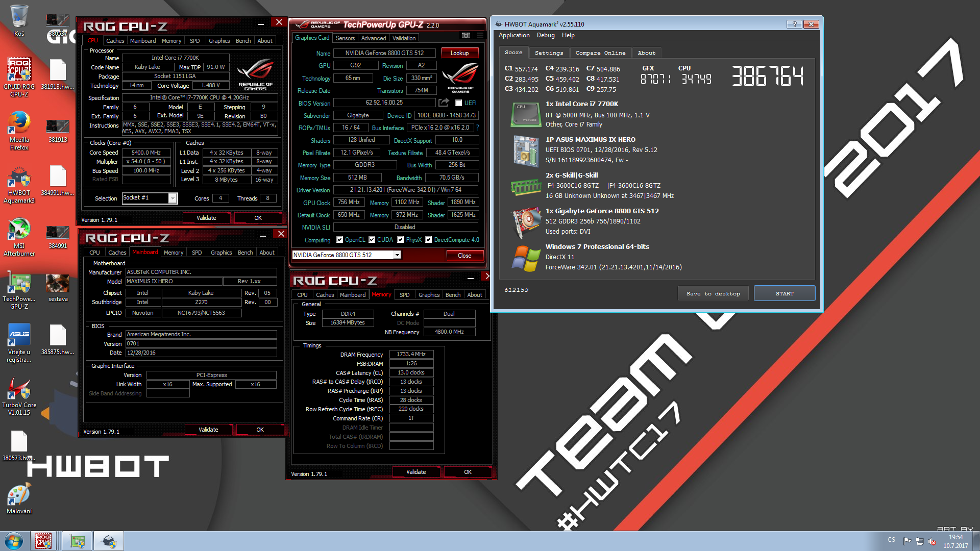Image resolution: width=980 pixels, height=551 pixels.
Task: Switch to ROG CPU-Z taskbar button
Action: coord(43,541)
